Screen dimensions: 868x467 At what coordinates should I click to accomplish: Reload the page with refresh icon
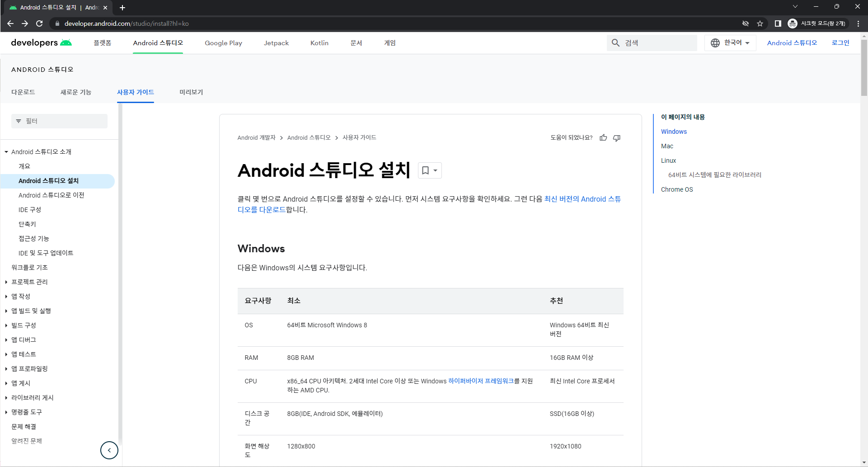39,24
